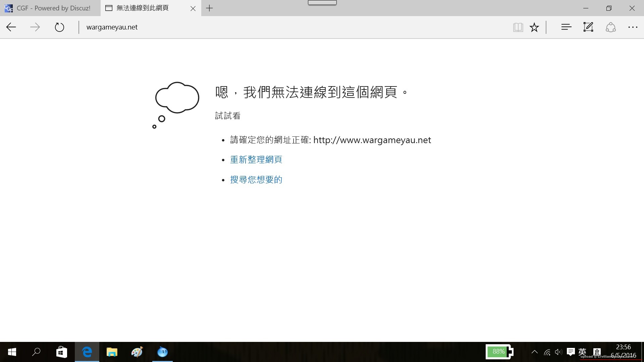The width and height of the screenshot is (644, 362).
Task: Click the 搜尋您想要的 link
Action: pos(256,180)
